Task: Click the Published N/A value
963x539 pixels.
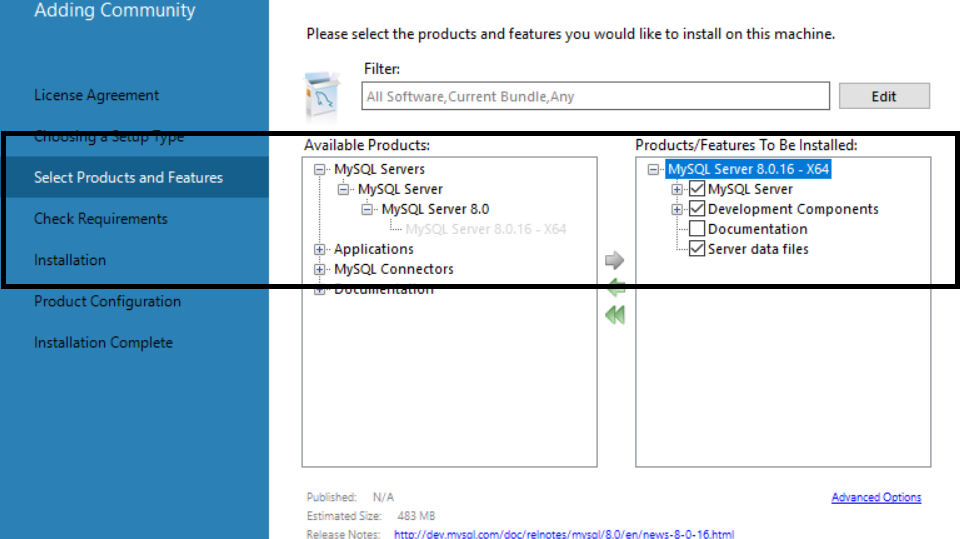Action: coord(383,497)
